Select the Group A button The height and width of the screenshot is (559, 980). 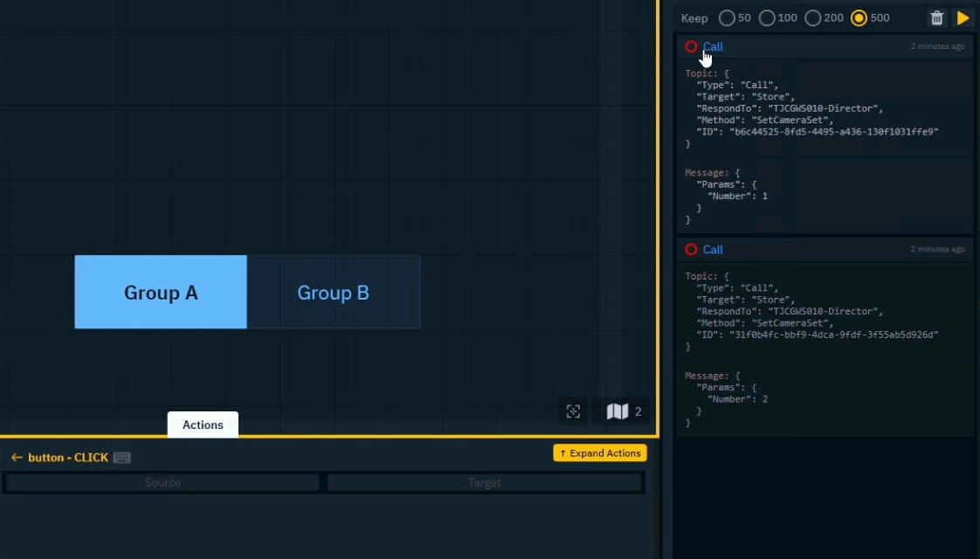pyautogui.click(x=161, y=293)
